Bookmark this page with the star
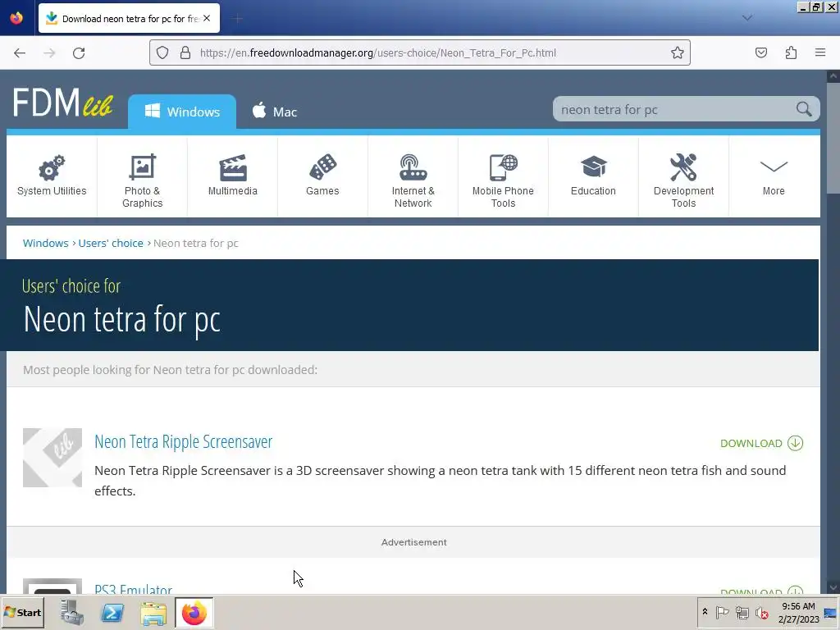The image size is (840, 630). 677,52
